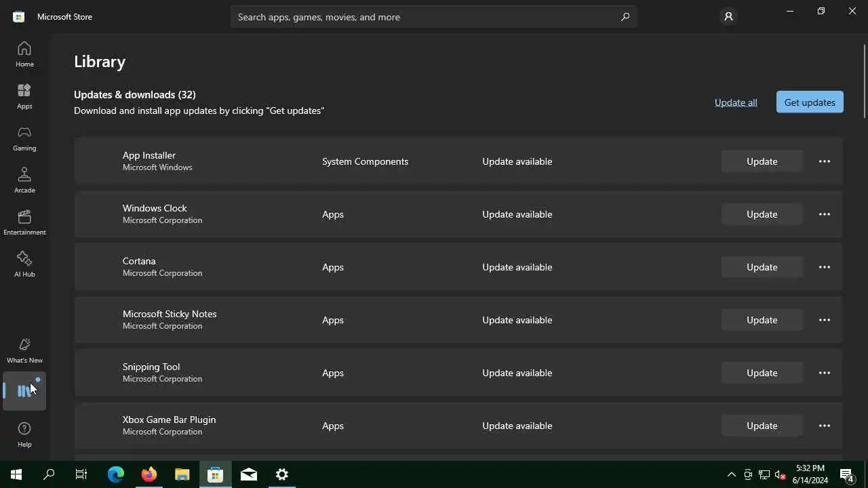
Task: Click the vertical scrollbar of the Library page
Action: coord(865,81)
